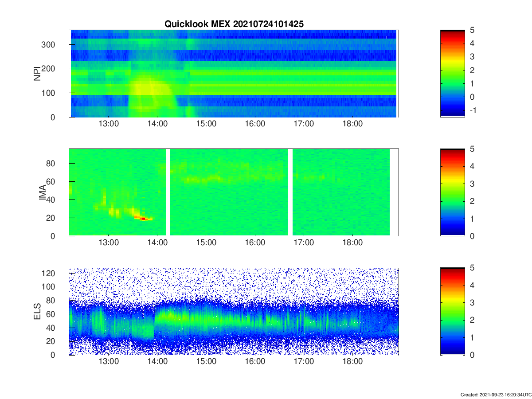Click the 16:00 time label under the IMA plot

click(x=255, y=243)
